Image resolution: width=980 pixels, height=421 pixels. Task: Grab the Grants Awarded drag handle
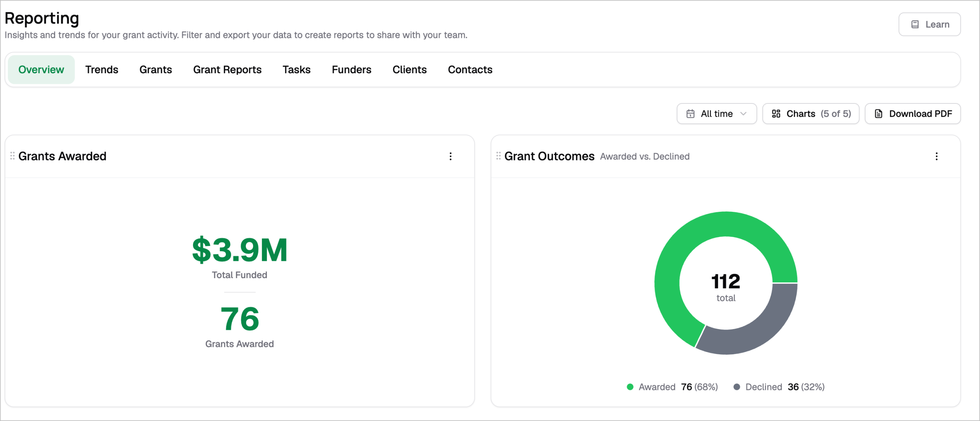pos(12,156)
